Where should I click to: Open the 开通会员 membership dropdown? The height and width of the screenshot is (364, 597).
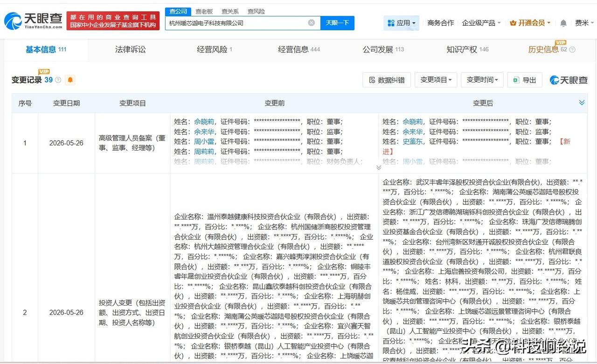point(530,23)
